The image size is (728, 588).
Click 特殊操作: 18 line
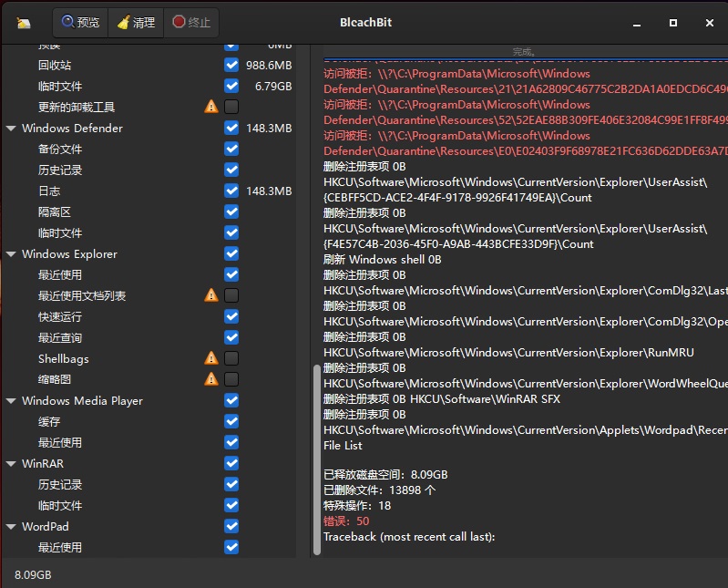pos(357,505)
